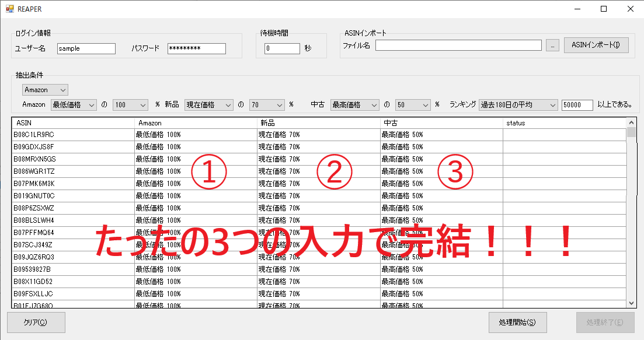The width and height of the screenshot is (644, 340).
Task: Click the REAPER app icon in title bar
Action: coord(9,9)
